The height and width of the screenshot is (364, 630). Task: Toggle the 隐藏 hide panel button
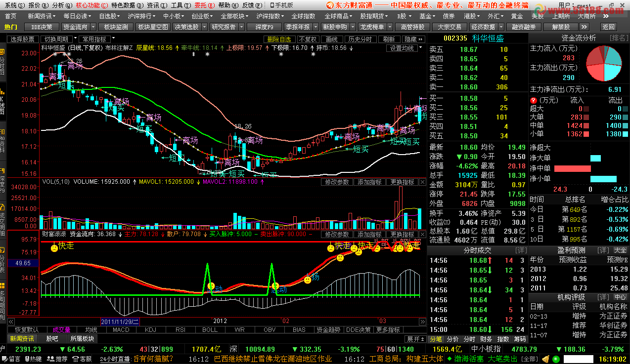pos(413,39)
